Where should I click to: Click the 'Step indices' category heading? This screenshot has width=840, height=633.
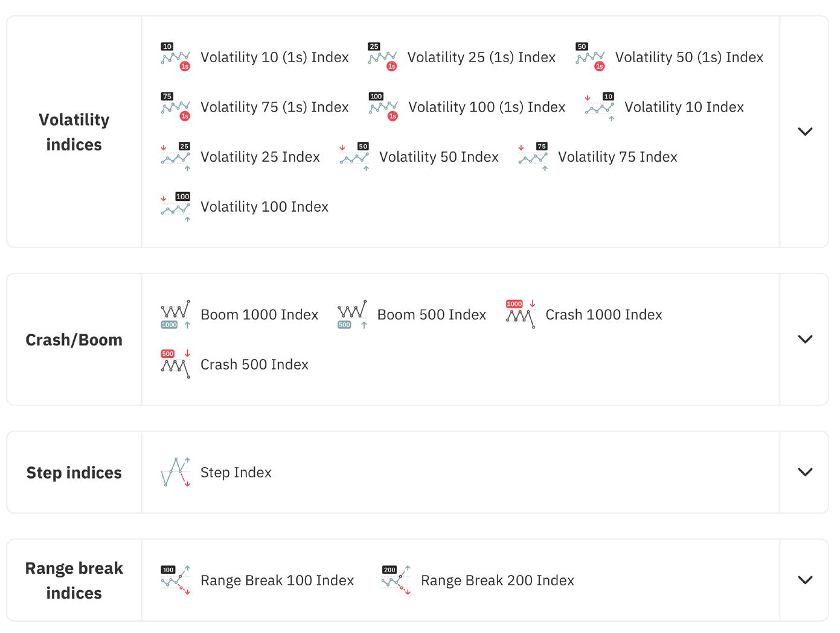point(74,472)
